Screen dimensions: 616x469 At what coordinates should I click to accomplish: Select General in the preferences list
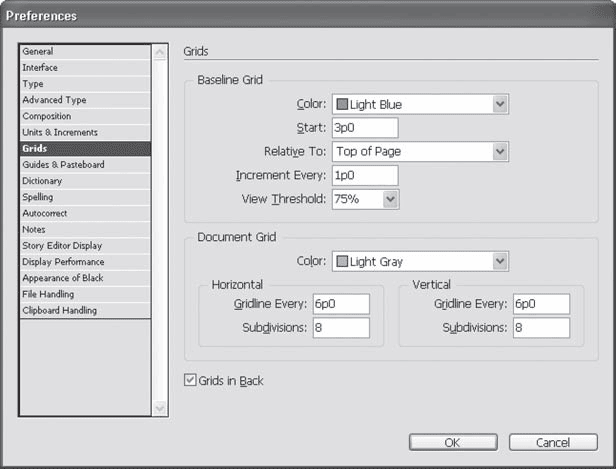pyautogui.click(x=85, y=52)
